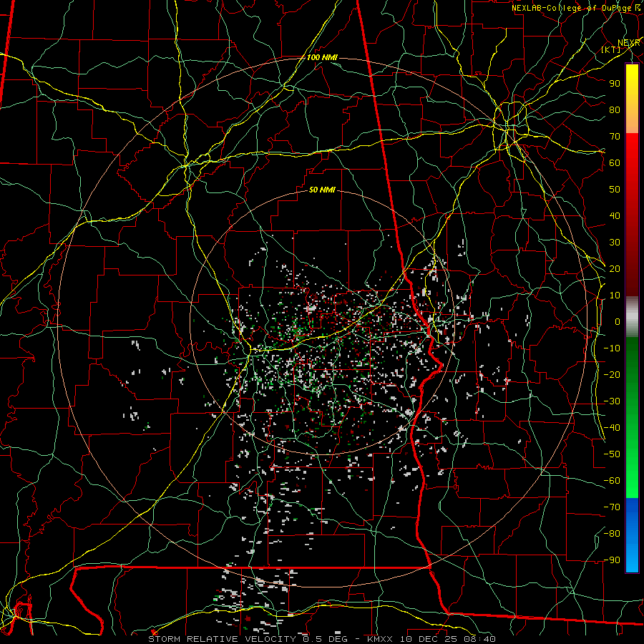The image size is (644, 644).
Task: Click the 90 knot label on velocity scale
Action: [615, 84]
